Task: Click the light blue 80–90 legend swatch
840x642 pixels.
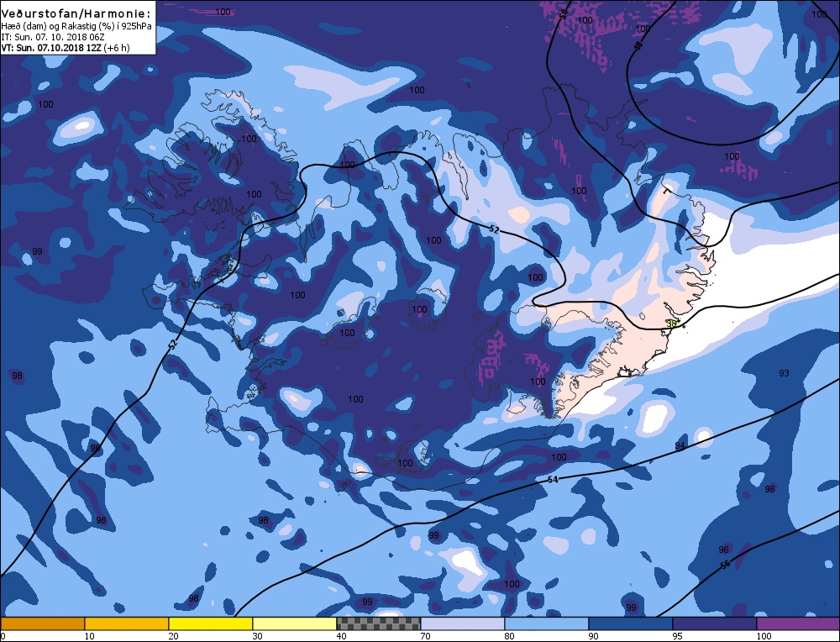Action: tap(547, 624)
